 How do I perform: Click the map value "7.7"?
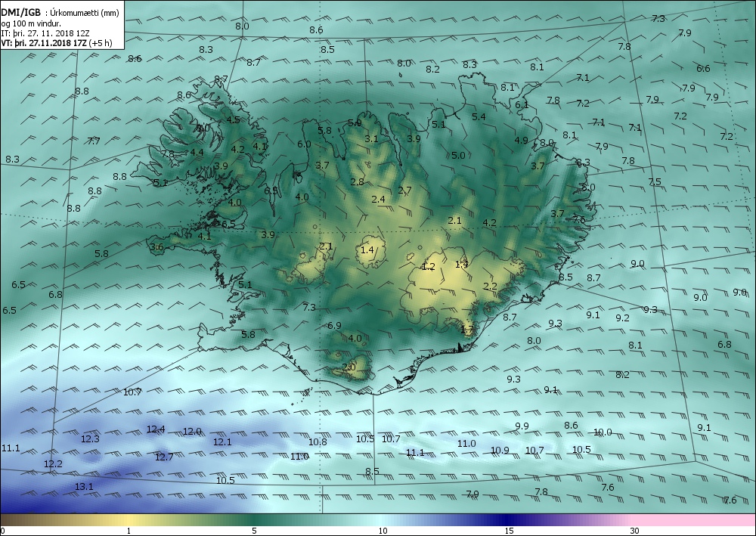tap(94, 141)
